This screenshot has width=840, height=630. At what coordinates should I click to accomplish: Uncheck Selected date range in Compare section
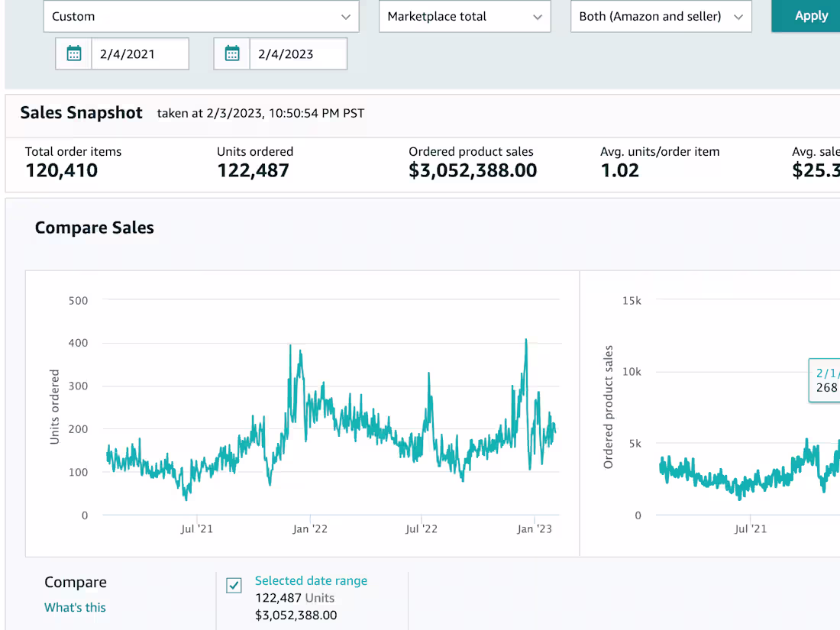[x=234, y=585]
